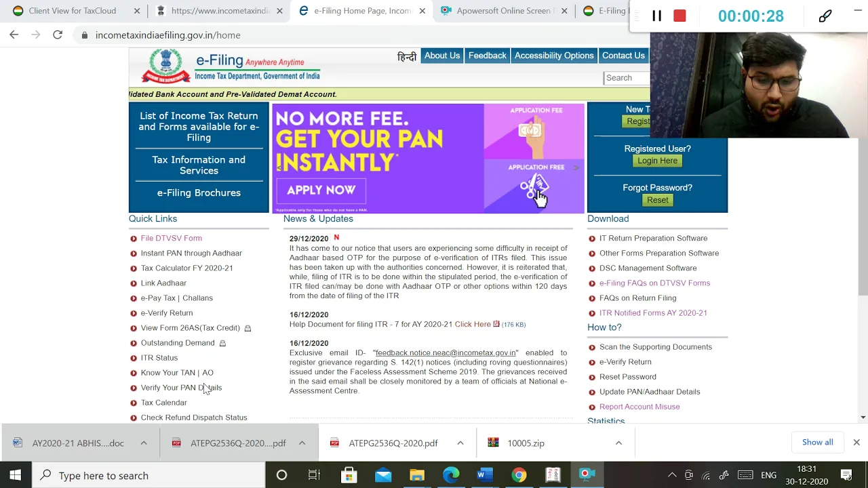Image resolution: width=868 pixels, height=488 pixels.
Task: Open the notification center icon
Action: tap(846, 475)
